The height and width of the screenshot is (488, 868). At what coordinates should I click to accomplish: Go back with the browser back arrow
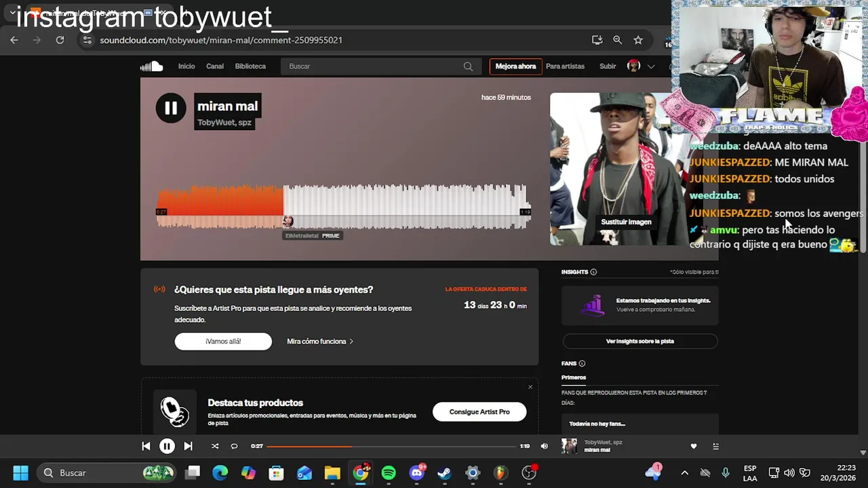tap(14, 40)
